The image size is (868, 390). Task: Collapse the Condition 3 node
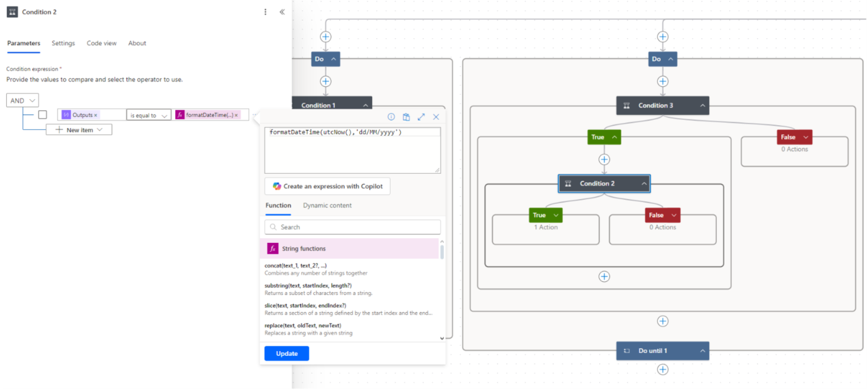(x=702, y=105)
